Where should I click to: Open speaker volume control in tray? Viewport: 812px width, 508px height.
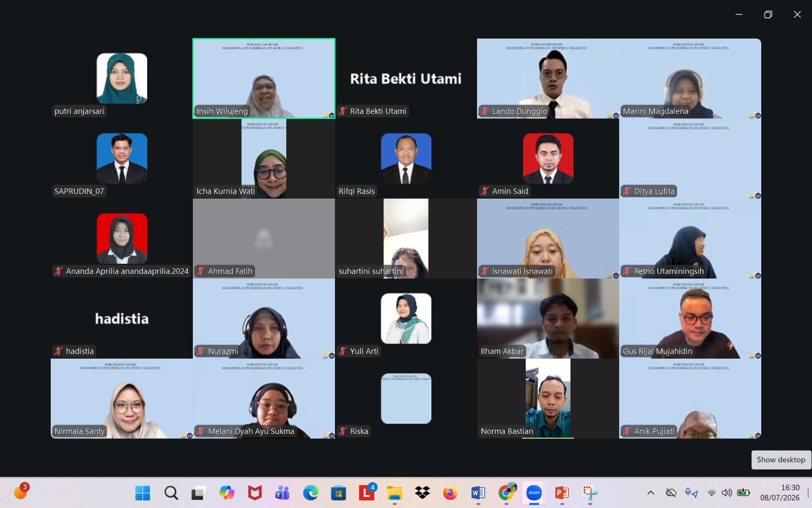tap(727, 493)
